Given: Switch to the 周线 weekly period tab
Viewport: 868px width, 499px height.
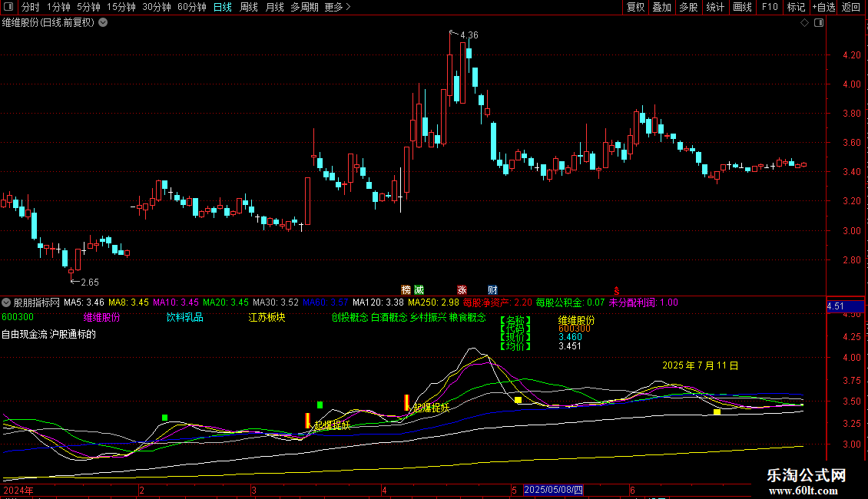Looking at the screenshot, I should click(249, 7).
